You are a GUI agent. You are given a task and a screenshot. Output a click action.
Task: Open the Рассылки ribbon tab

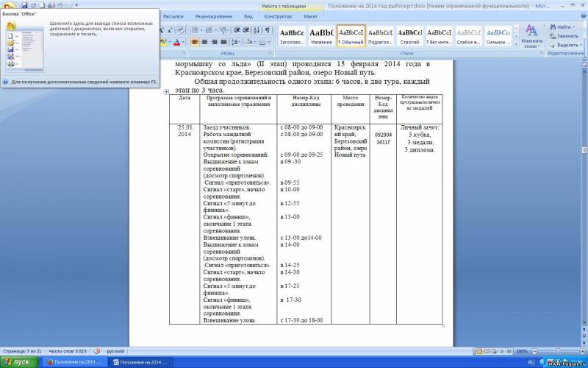coord(173,16)
